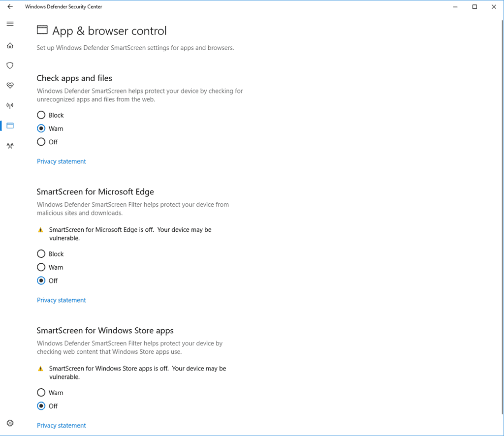Click the vertical scrollbar on the right
Image resolution: width=504 pixels, height=436 pixels.
coord(502,217)
